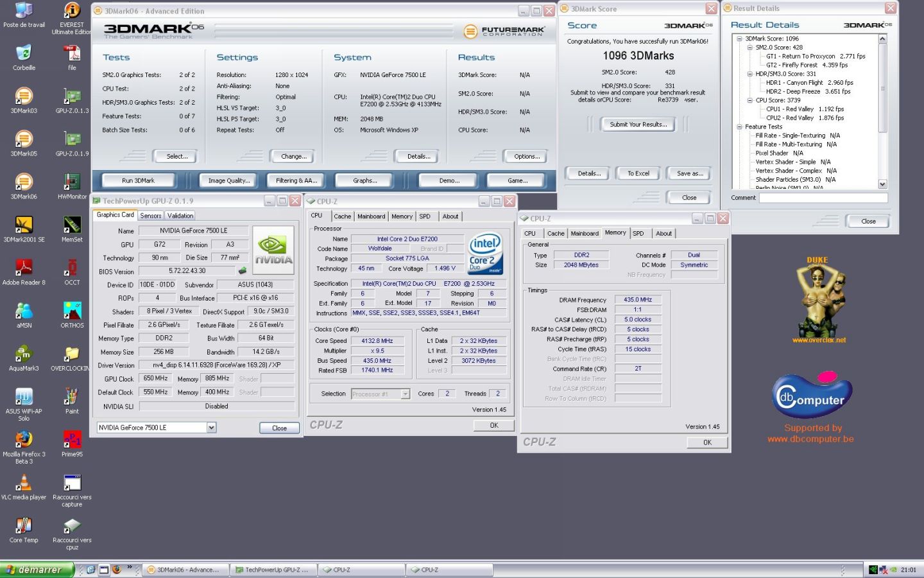924x578 pixels.
Task: Open the SPD tab in the CPU-Z DRAM timings window
Action: tap(638, 234)
